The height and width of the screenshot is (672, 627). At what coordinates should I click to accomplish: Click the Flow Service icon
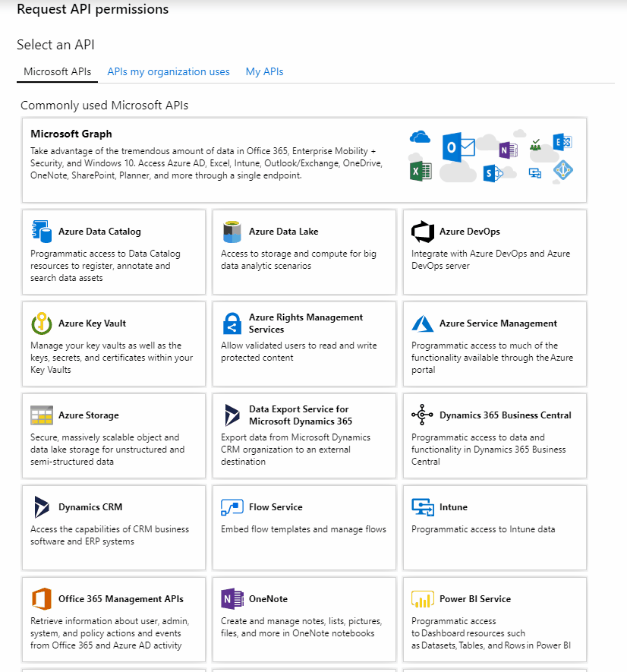point(232,507)
